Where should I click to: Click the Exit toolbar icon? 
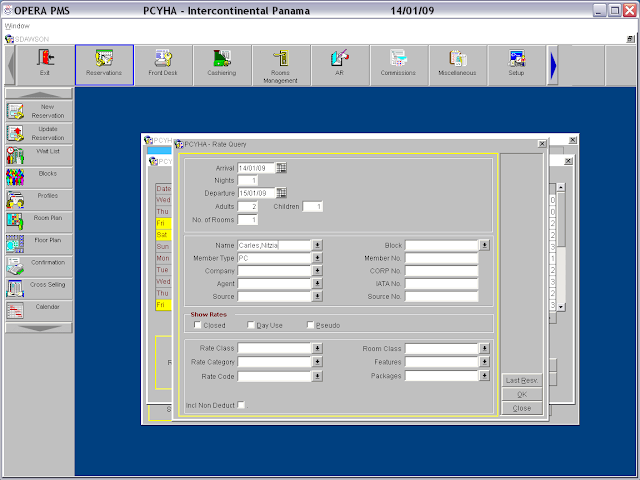[x=45, y=65]
